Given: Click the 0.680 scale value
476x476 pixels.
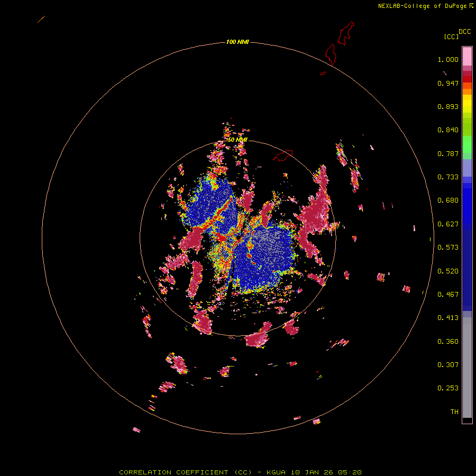Looking at the screenshot, I should click(x=448, y=200).
